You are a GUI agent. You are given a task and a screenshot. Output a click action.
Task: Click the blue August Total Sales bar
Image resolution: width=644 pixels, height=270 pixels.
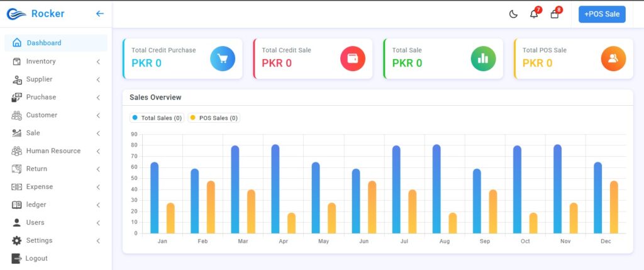(x=436, y=189)
